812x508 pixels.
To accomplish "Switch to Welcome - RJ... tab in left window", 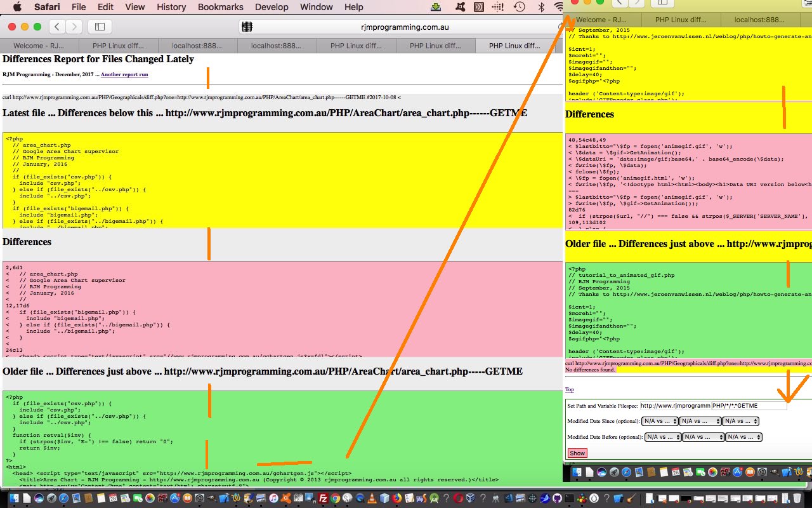I will (39, 46).
